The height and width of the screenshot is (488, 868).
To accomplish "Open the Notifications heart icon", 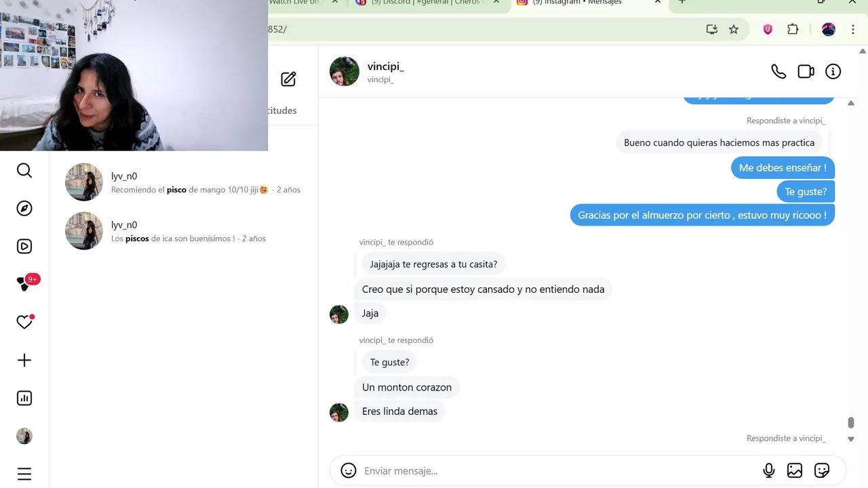I will coord(24,322).
